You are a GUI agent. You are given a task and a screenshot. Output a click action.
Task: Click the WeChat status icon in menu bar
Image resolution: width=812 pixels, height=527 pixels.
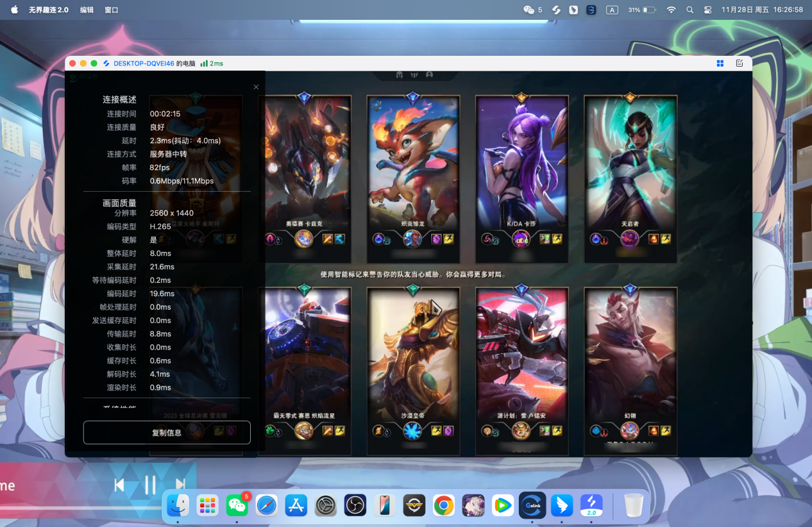point(529,10)
